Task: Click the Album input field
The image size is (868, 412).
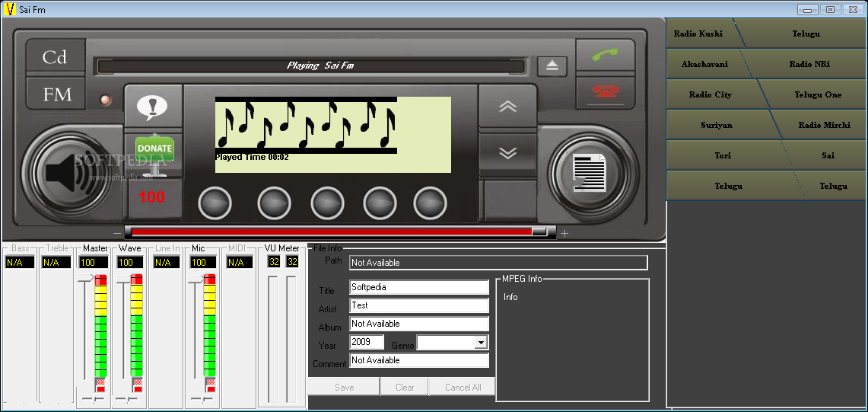Action: [419, 324]
